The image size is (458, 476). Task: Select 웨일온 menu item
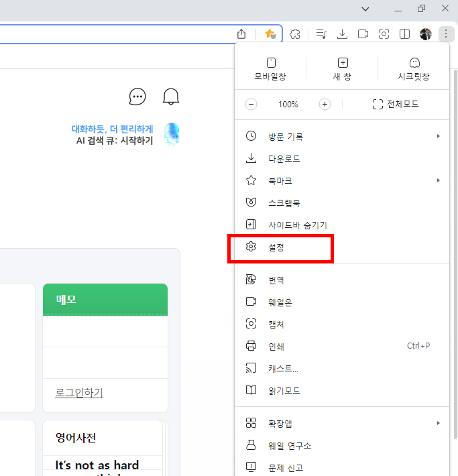pyautogui.click(x=342, y=302)
